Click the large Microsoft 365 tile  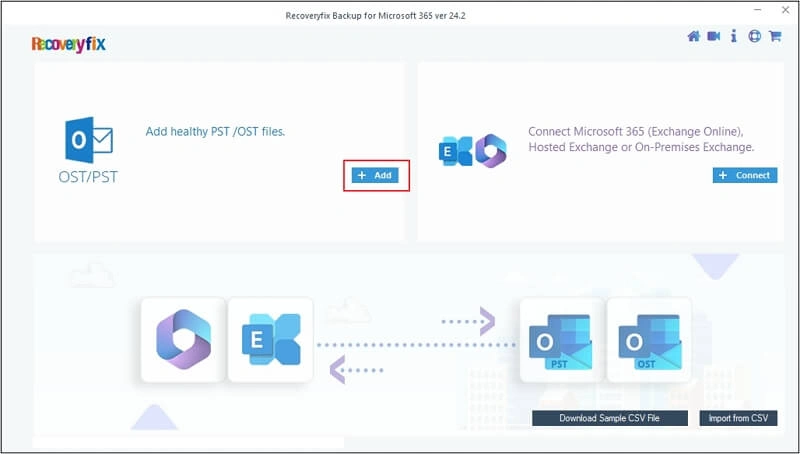(x=183, y=340)
